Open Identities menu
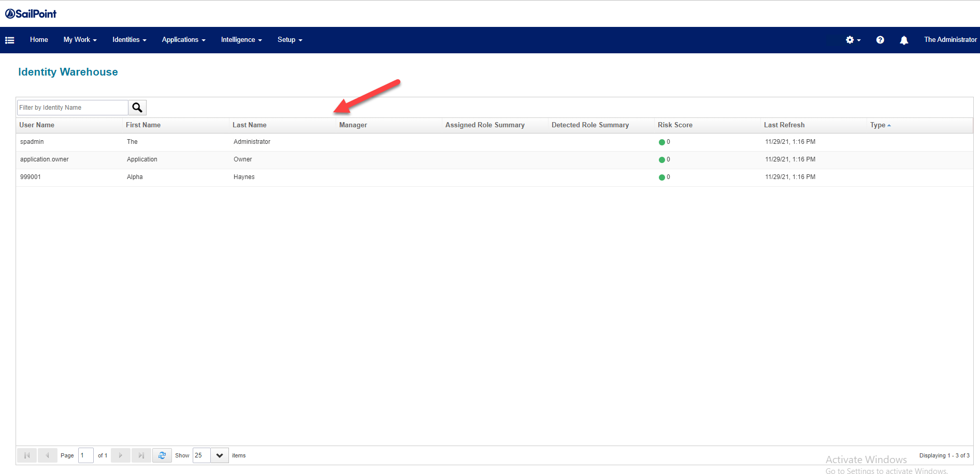This screenshot has width=980, height=474. (x=129, y=40)
